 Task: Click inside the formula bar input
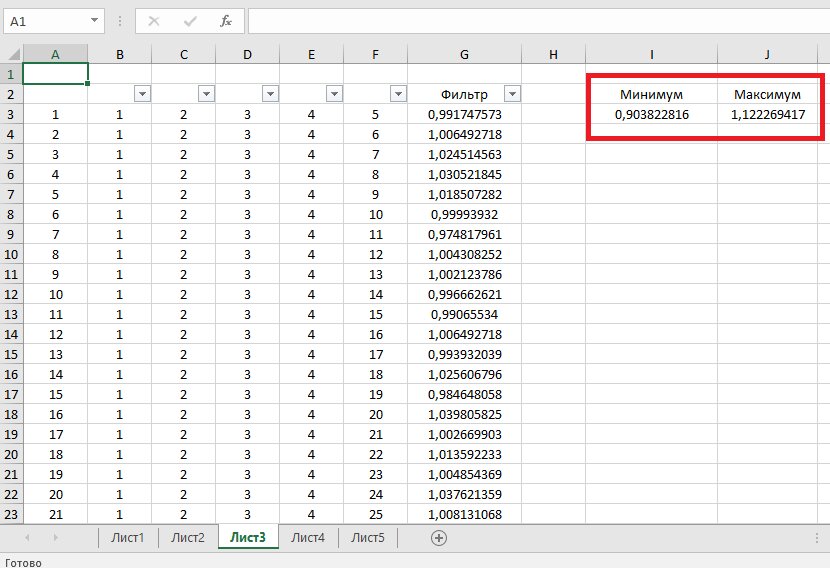[x=539, y=21]
